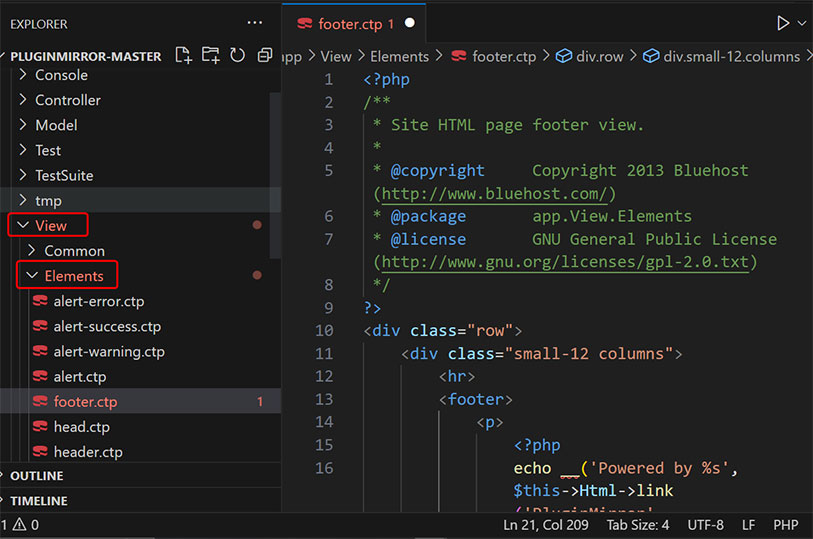Run the file with the play icon
The image size is (813, 539).
[x=783, y=23]
